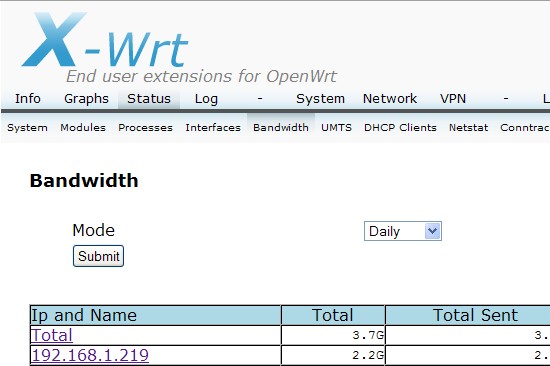Image resolution: width=550 pixels, height=366 pixels.
Task: Switch to the Processes subtab
Action: click(x=145, y=127)
